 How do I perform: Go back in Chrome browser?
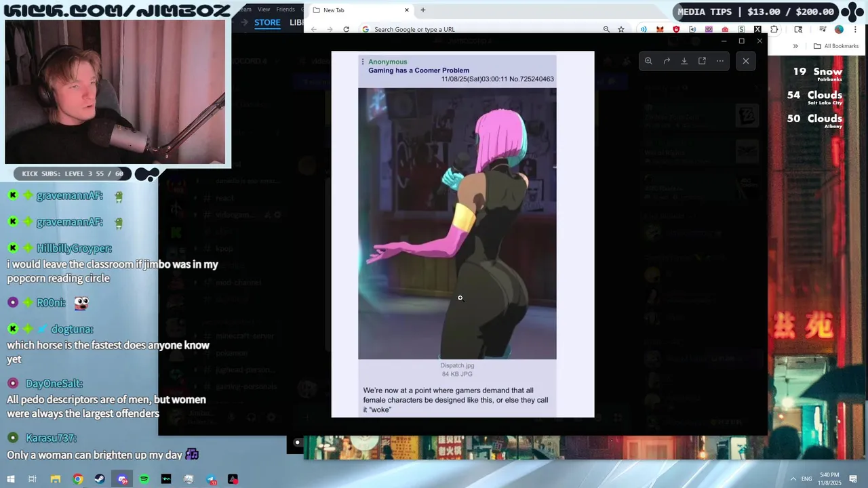pos(314,29)
